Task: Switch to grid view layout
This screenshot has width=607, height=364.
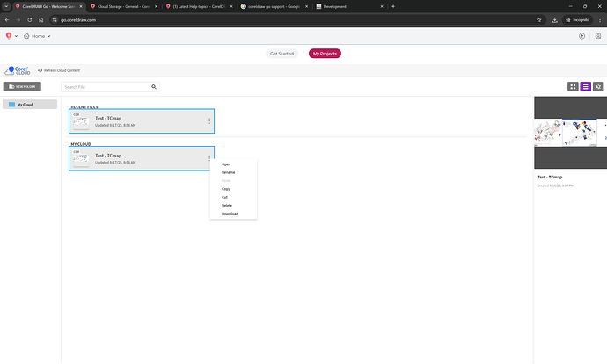Action: 573,87
